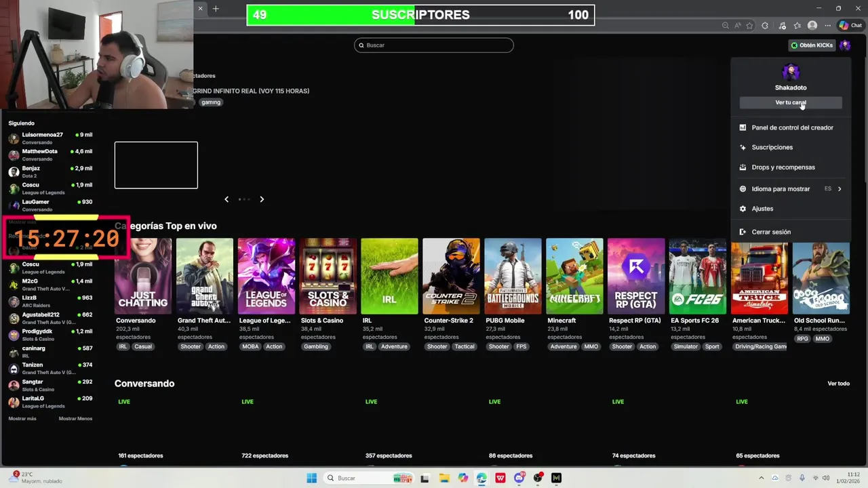The image size is (868, 488).
Task: Expand recommended list with Mostrar más
Action: point(22,419)
